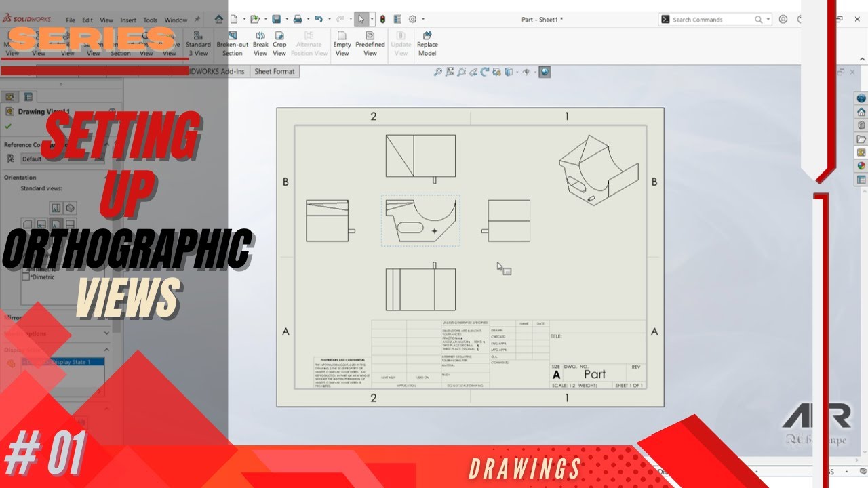Select the Broken-out Section tool

pyautogui.click(x=232, y=43)
